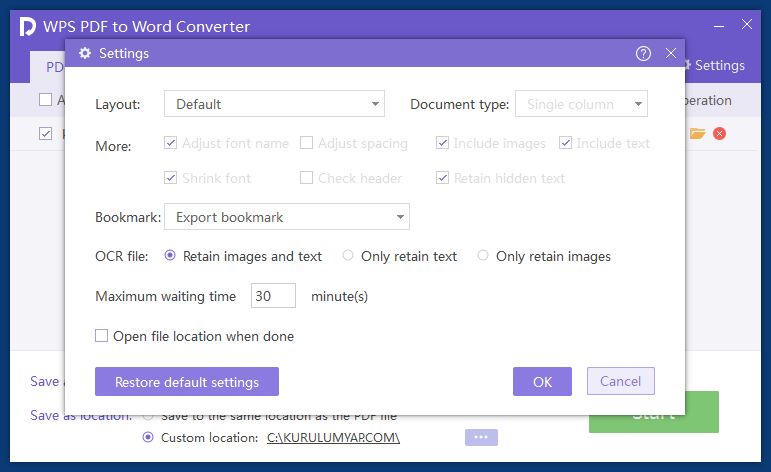Screen dimensions: 771x472
Task: Select Only retain text radio option
Action: click(x=348, y=256)
